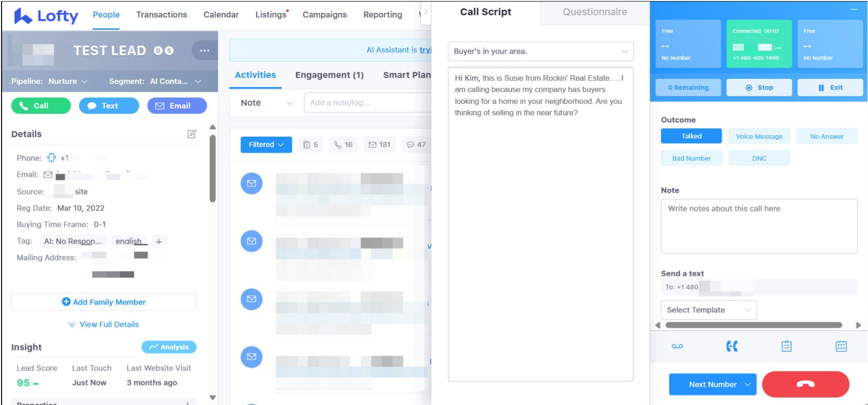The width and height of the screenshot is (868, 405).
Task: Open Filtered activities dropdown
Action: coord(266,145)
